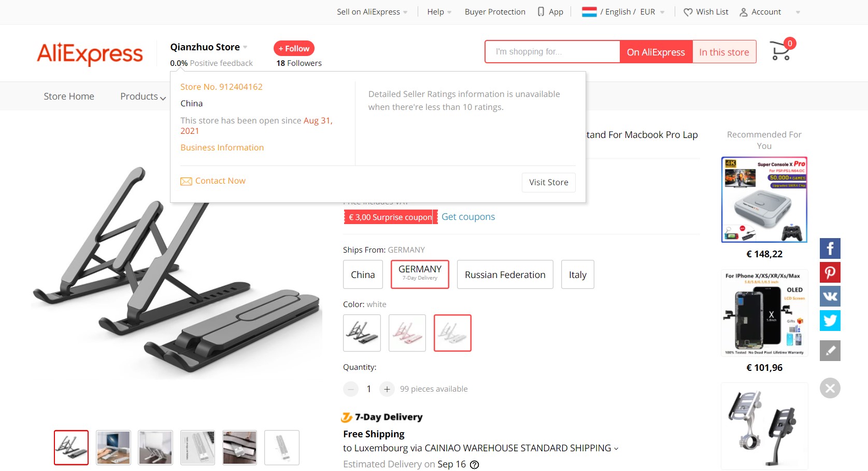Open the shopping cart
Screen dimensions: 868x471
click(780, 50)
